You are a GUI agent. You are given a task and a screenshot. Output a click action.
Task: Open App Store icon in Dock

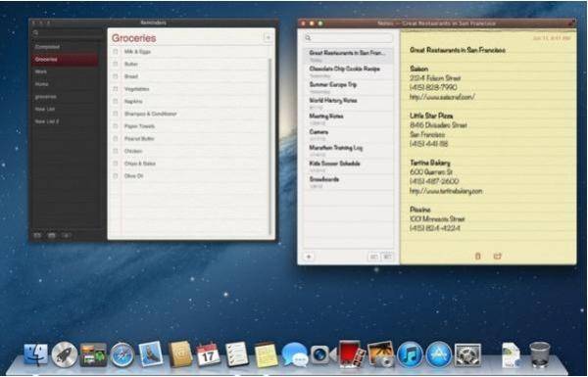point(438,354)
